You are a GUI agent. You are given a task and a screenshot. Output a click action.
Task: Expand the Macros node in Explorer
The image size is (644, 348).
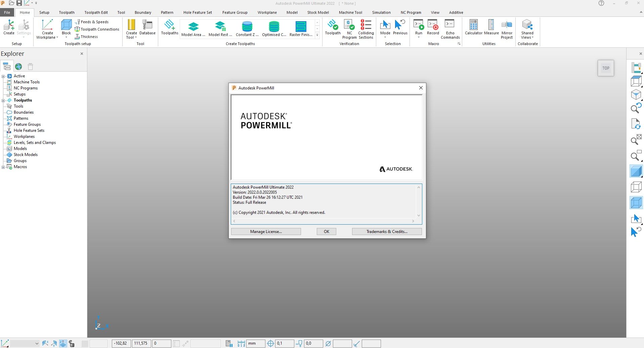point(3,167)
